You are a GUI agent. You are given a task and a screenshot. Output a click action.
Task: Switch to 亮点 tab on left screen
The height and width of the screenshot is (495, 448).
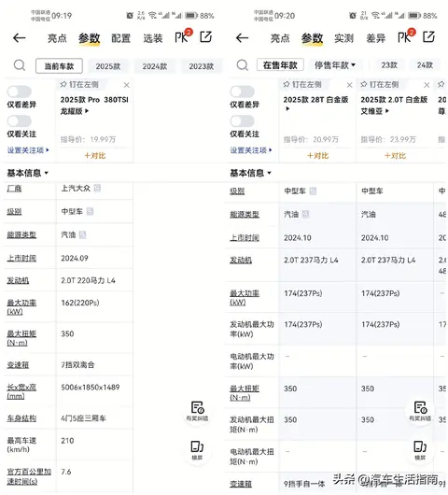pos(57,38)
